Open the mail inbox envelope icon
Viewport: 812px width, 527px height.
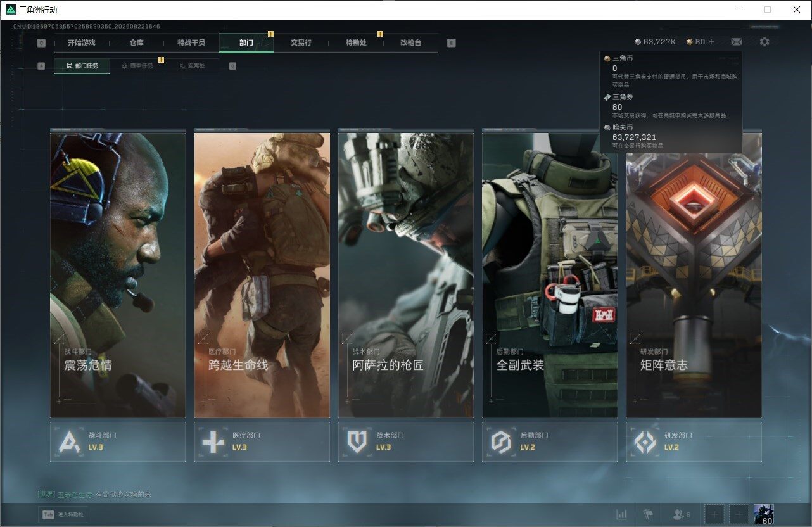coord(737,42)
